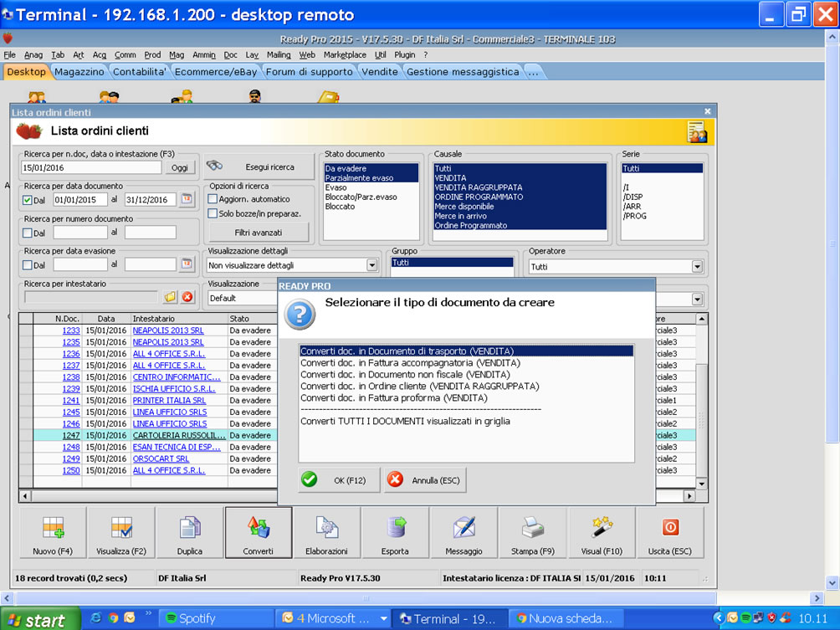The height and width of the screenshot is (630, 840).
Task: Open order number 1233 link
Action: [71, 330]
